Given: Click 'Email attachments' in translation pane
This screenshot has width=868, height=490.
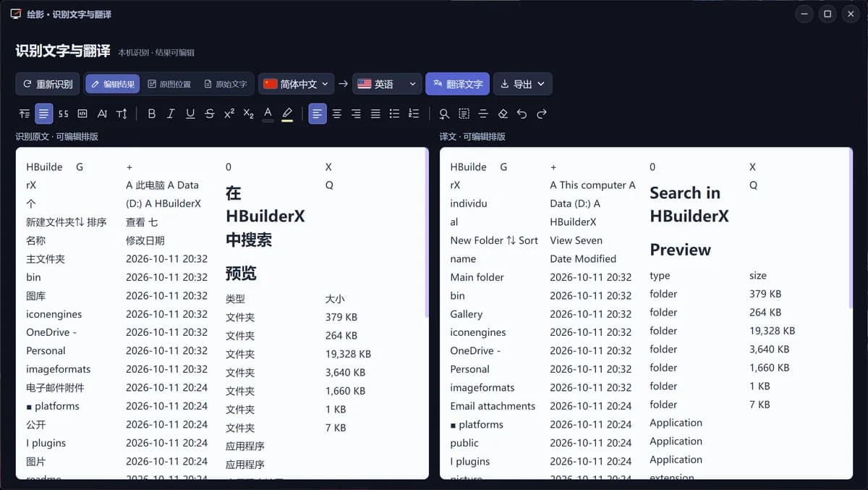Looking at the screenshot, I should pyautogui.click(x=493, y=406).
